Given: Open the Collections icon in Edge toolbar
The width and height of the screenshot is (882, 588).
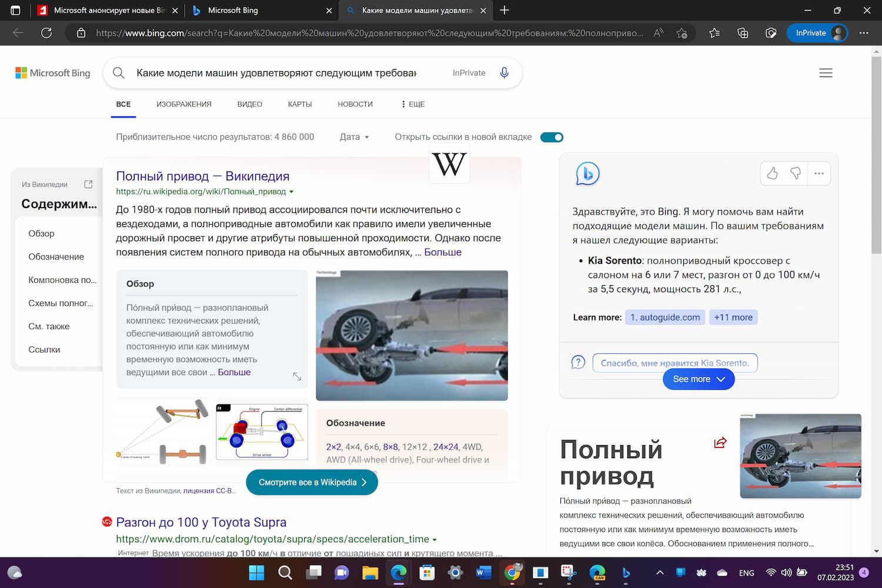Looking at the screenshot, I should coord(743,33).
